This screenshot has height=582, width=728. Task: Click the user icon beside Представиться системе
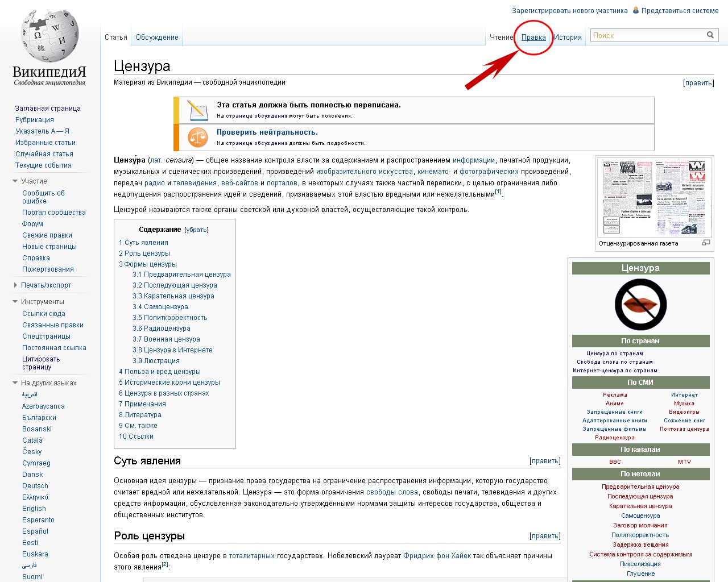pos(636,10)
